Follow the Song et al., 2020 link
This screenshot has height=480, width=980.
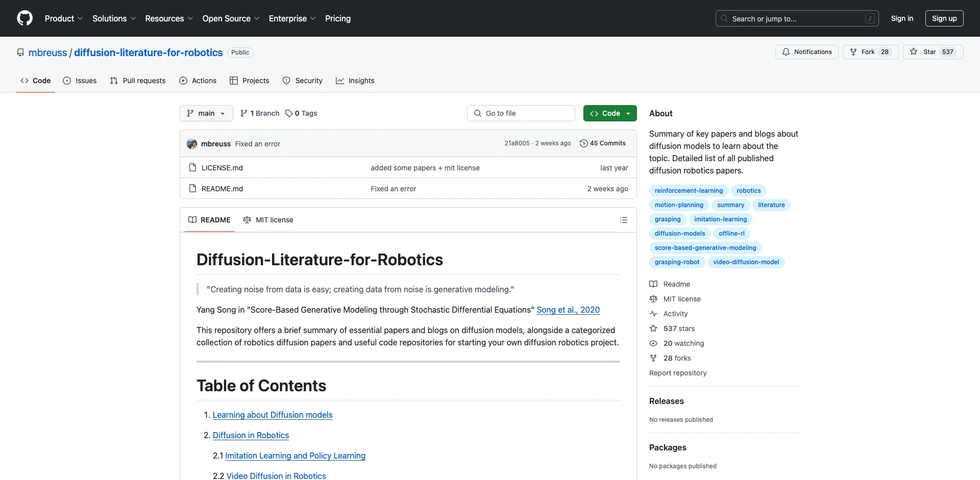tap(568, 310)
